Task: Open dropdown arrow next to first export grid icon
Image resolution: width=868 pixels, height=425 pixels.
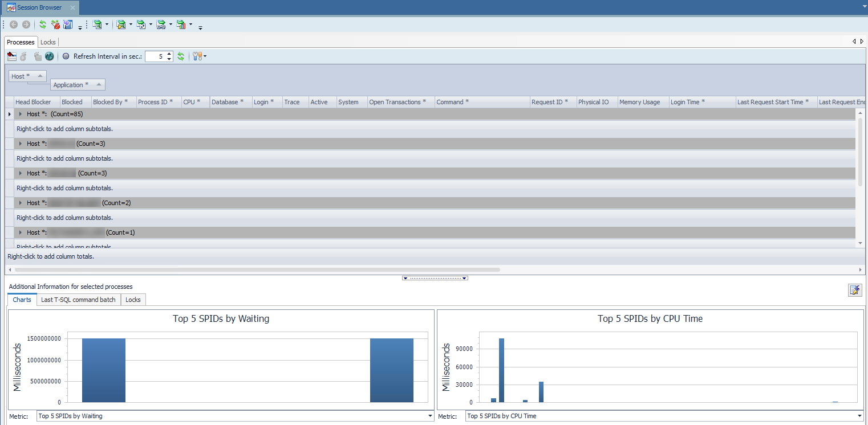Action: (107, 24)
